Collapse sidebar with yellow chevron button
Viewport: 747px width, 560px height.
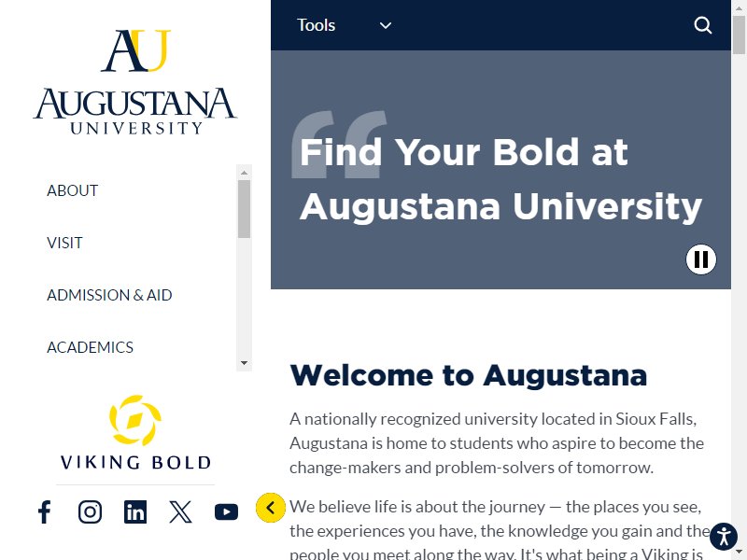click(x=271, y=508)
